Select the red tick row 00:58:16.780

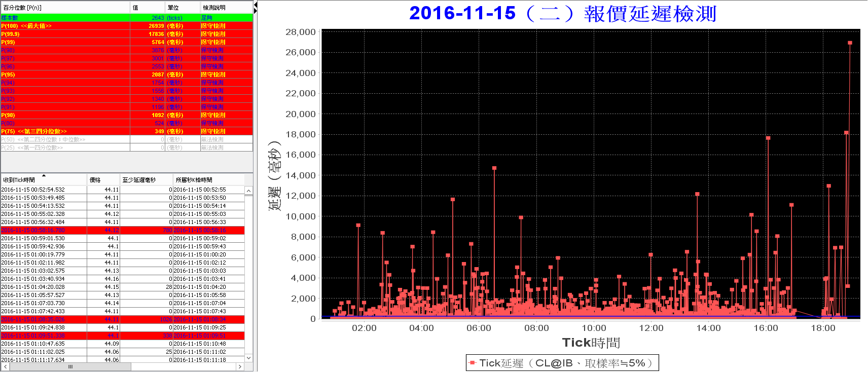click(123, 230)
